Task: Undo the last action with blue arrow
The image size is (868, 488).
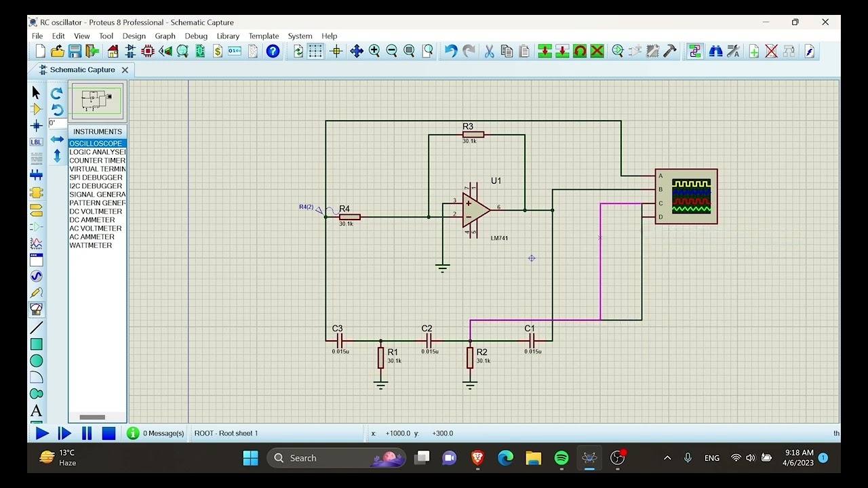Action: (x=451, y=52)
